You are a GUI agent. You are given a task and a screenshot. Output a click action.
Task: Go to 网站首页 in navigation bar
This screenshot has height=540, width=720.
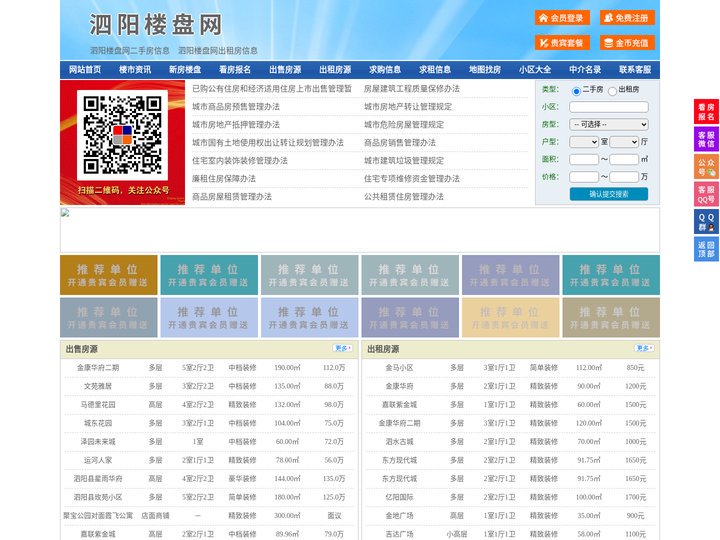85,70
